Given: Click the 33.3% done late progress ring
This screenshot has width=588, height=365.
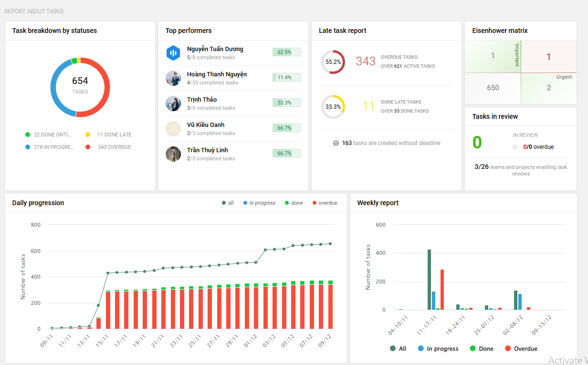Looking at the screenshot, I should pyautogui.click(x=333, y=107).
